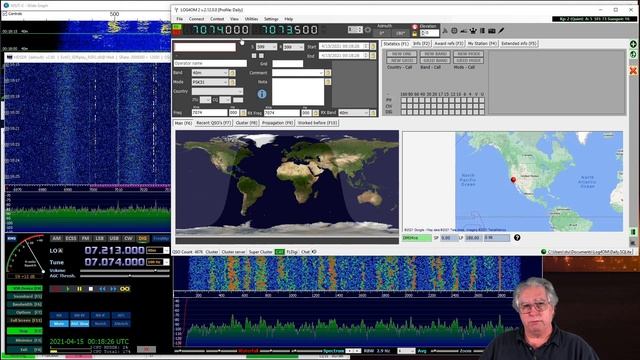Click the Bandwidth [F6] button in HDSDR

(x=24, y=304)
